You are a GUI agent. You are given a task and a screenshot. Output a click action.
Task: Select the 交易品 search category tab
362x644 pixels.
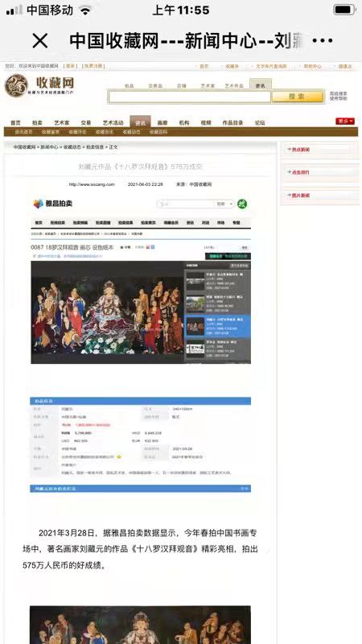pyautogui.click(x=155, y=86)
